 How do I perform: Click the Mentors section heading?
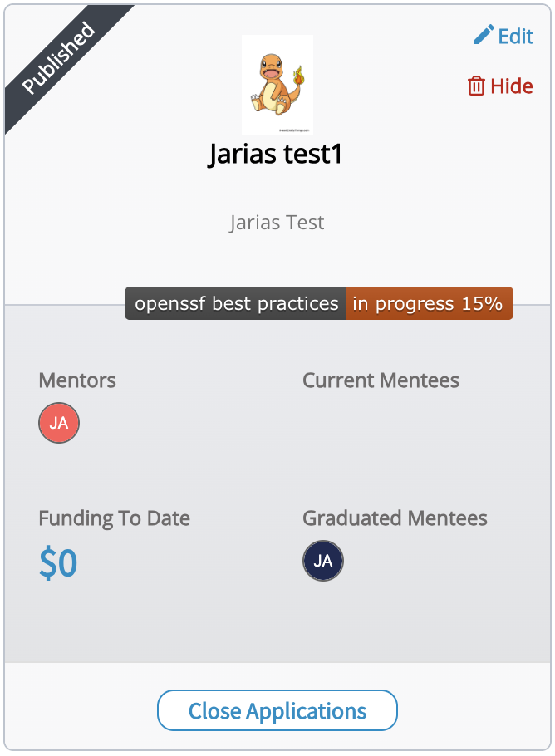(76, 380)
